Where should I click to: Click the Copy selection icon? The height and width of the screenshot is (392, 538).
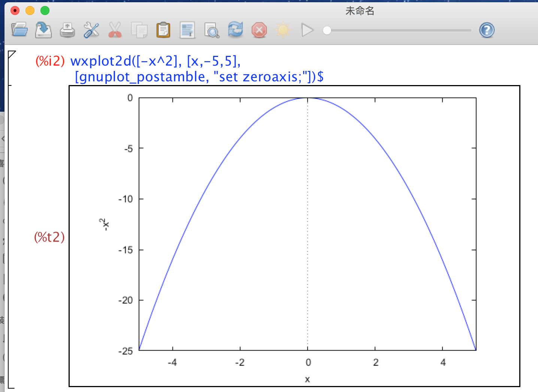[139, 30]
